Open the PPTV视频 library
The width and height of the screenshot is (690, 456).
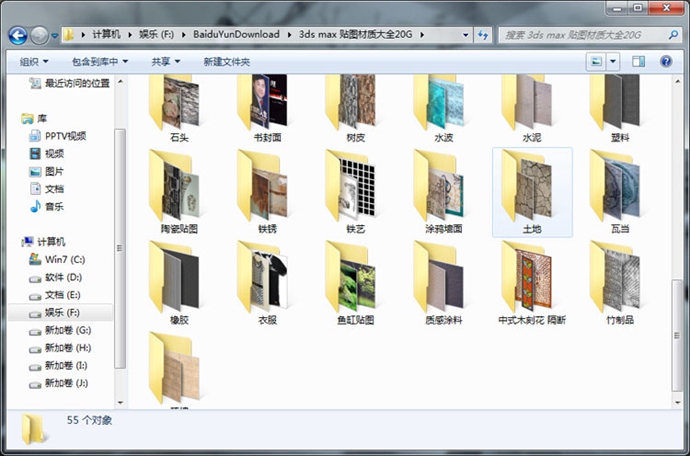click(58, 136)
